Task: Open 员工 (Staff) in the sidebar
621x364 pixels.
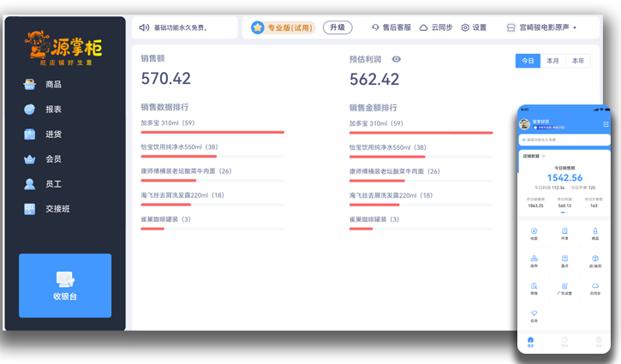Action: [52, 183]
